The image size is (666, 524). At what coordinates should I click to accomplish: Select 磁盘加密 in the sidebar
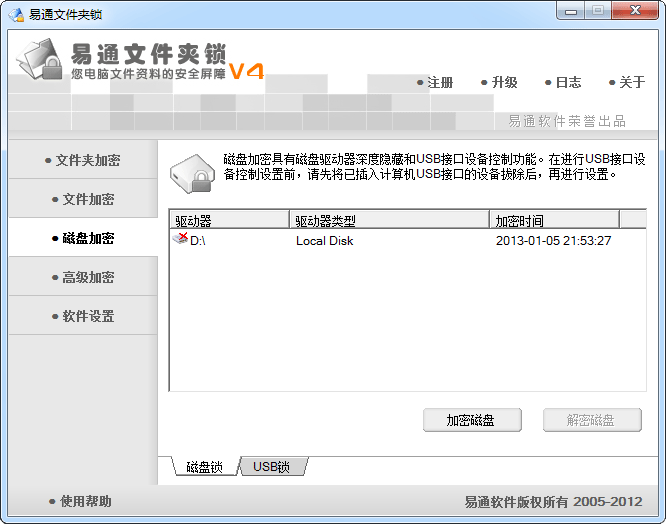pyautogui.click(x=83, y=238)
